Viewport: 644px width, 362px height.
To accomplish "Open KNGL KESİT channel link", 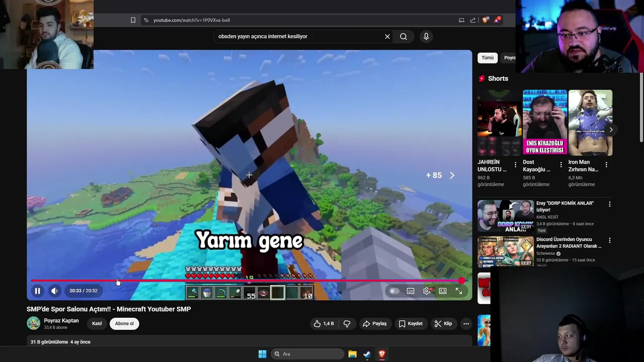I will 547,217.
